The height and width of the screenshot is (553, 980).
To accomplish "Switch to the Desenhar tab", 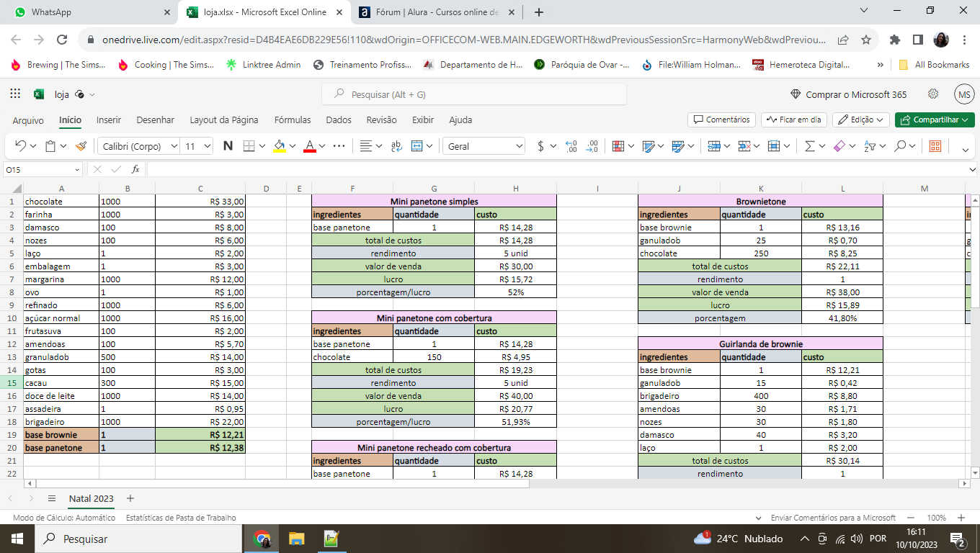I will pyautogui.click(x=156, y=120).
